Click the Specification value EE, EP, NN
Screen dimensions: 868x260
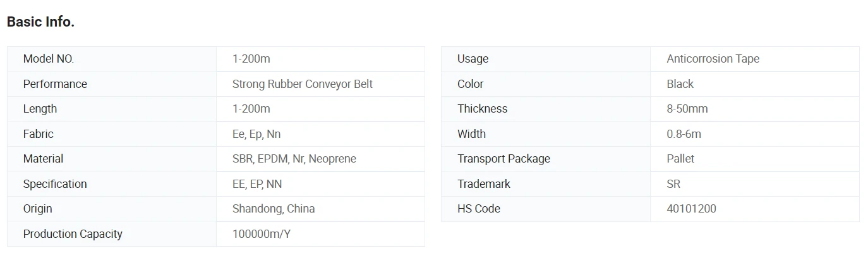click(x=257, y=184)
